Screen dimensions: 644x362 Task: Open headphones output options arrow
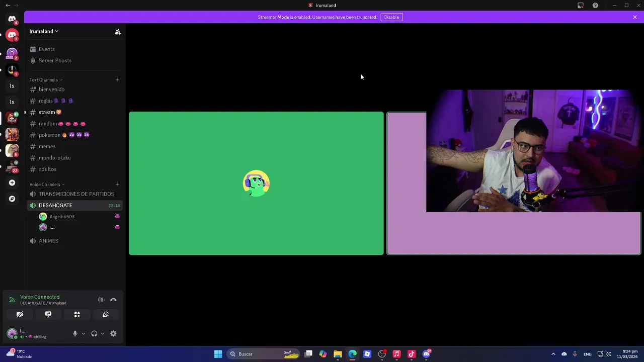pos(103,333)
